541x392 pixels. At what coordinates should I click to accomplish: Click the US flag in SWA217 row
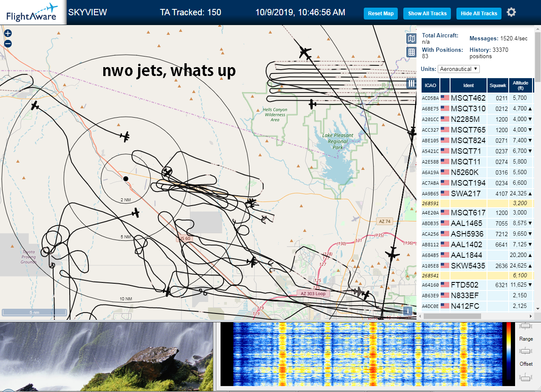[x=445, y=194]
